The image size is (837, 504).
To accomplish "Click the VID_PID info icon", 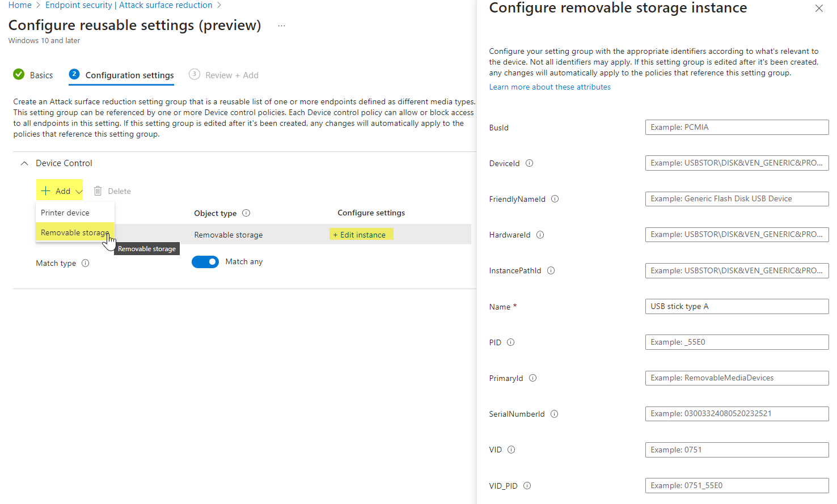I will pyautogui.click(x=527, y=485).
